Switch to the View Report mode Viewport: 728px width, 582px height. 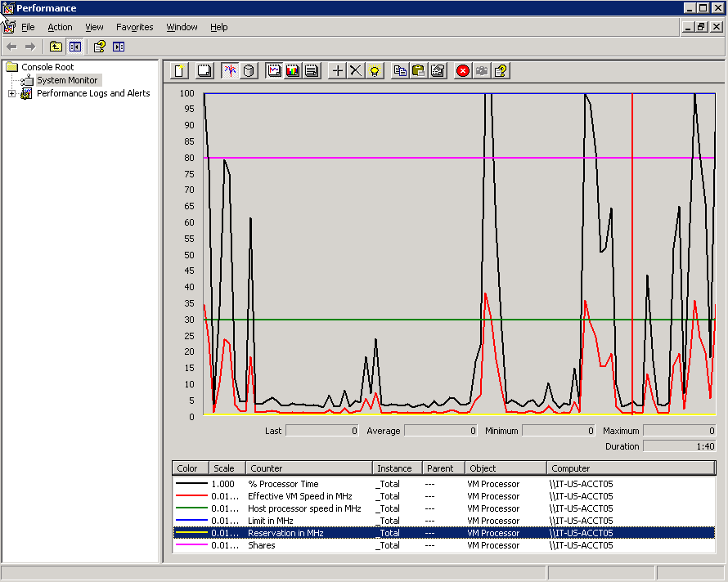coord(312,71)
